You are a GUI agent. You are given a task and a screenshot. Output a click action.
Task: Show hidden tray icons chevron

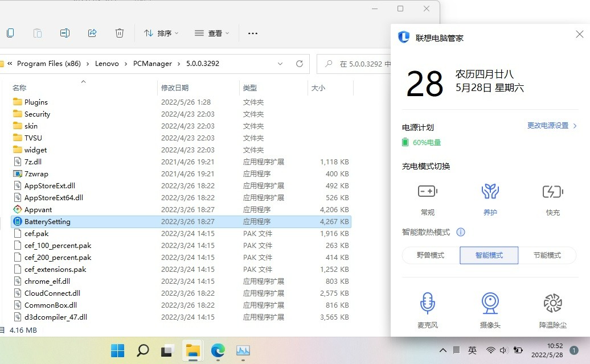pos(443,350)
